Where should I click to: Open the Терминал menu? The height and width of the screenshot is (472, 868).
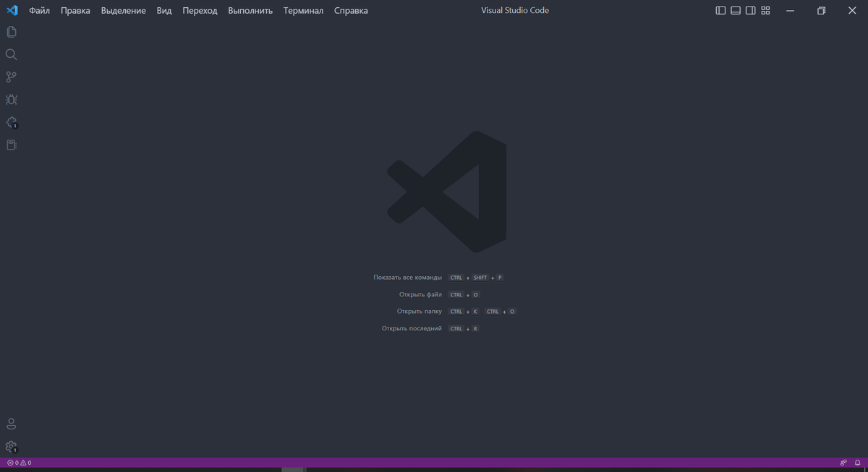coord(303,11)
